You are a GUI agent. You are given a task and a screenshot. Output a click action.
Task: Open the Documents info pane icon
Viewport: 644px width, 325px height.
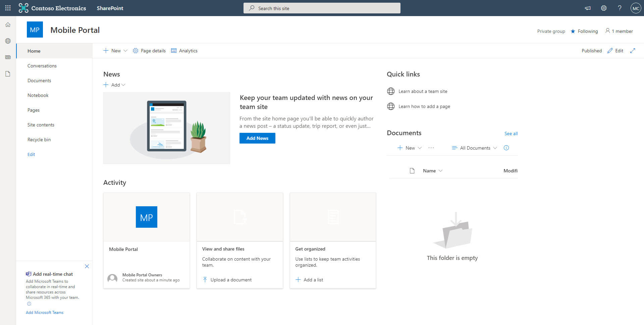(506, 148)
